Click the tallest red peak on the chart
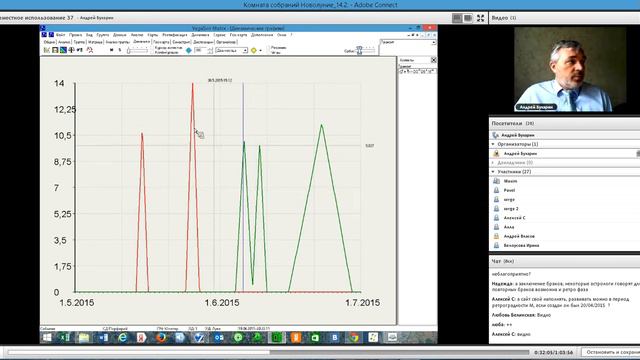 193,84
